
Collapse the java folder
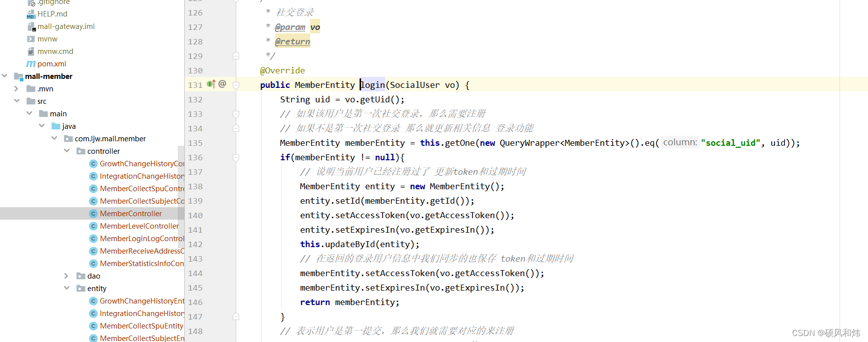tap(41, 126)
